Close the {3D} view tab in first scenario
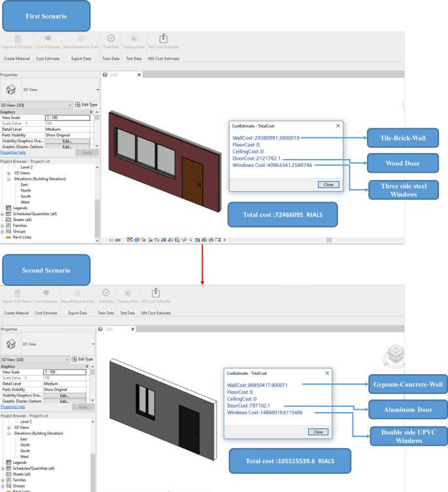This screenshot has height=492, width=448. pyautogui.click(x=139, y=75)
